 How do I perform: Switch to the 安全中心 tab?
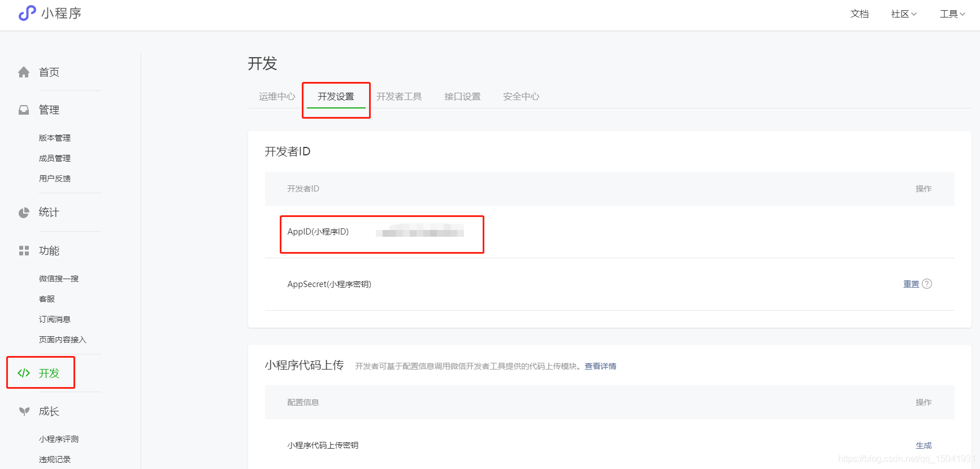click(521, 97)
